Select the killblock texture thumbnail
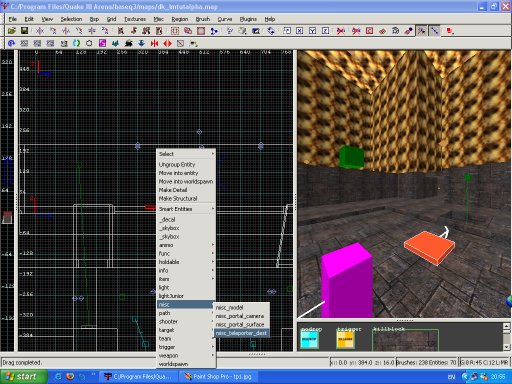 pos(405,340)
